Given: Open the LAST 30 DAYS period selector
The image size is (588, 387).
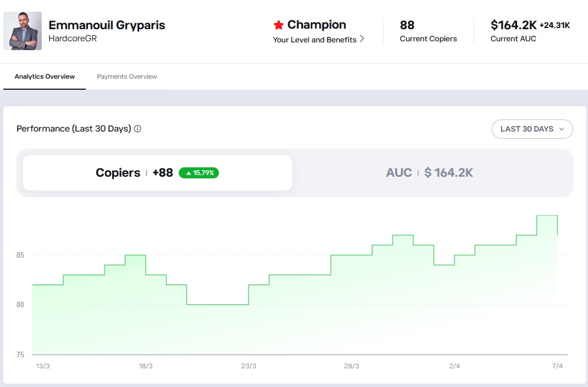Looking at the screenshot, I should (x=531, y=129).
